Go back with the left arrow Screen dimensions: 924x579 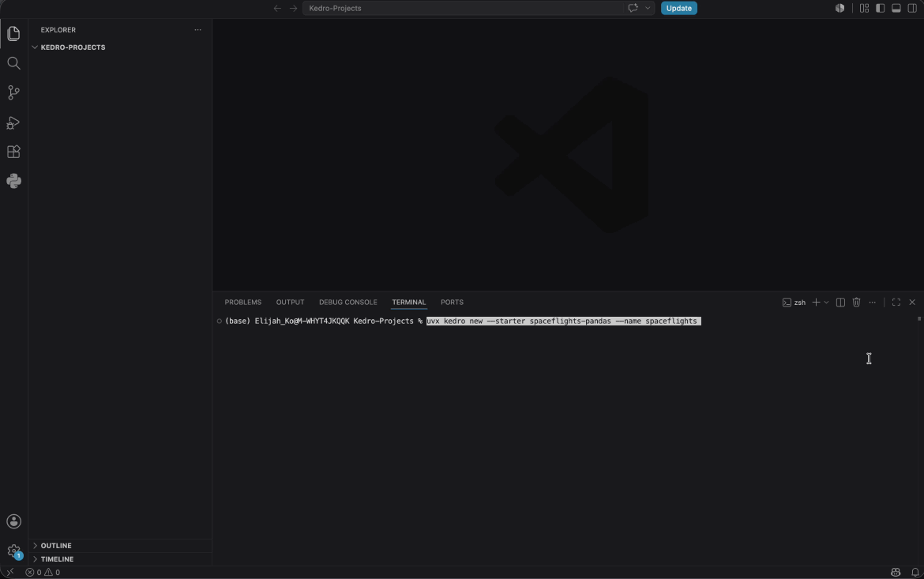(x=277, y=8)
